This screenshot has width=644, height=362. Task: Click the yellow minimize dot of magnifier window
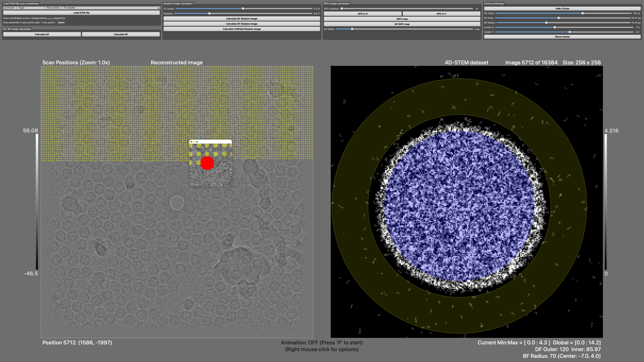coord(194,142)
